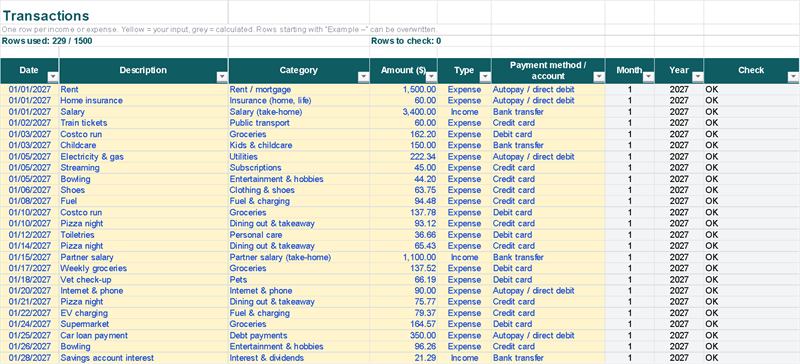Select the 01/24/2027 date cell

click(30, 324)
